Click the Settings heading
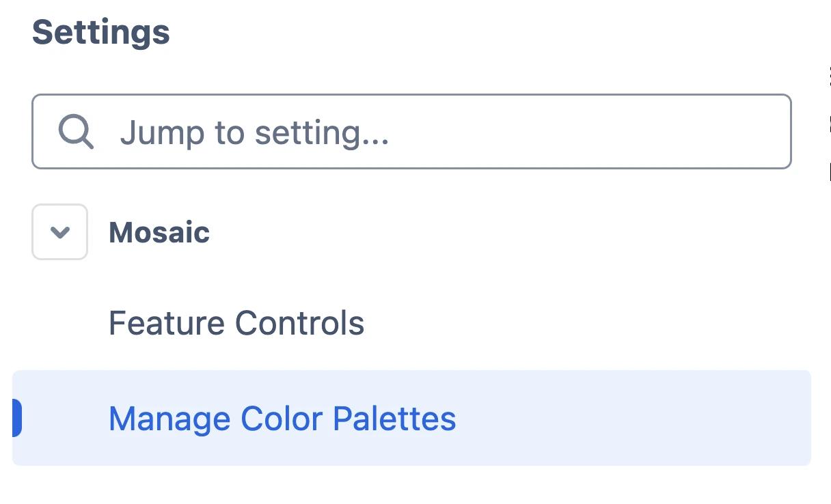Screen dimensions: 831x504 [101, 32]
